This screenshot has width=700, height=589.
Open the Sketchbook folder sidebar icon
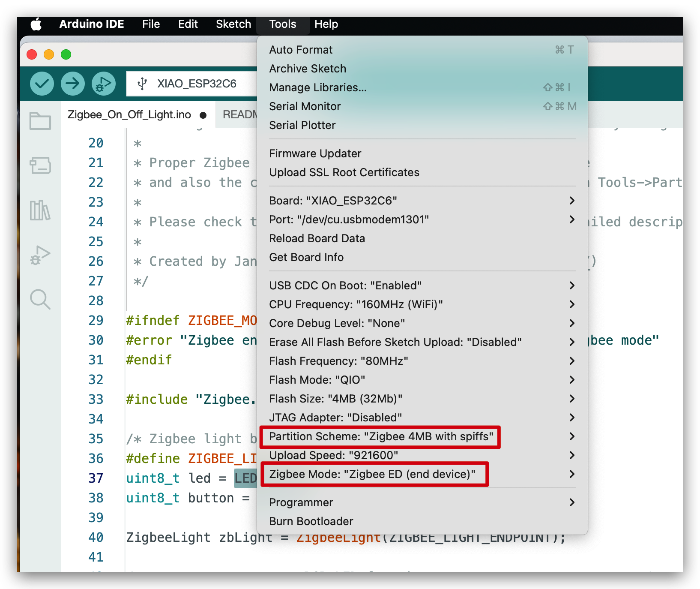[40, 121]
